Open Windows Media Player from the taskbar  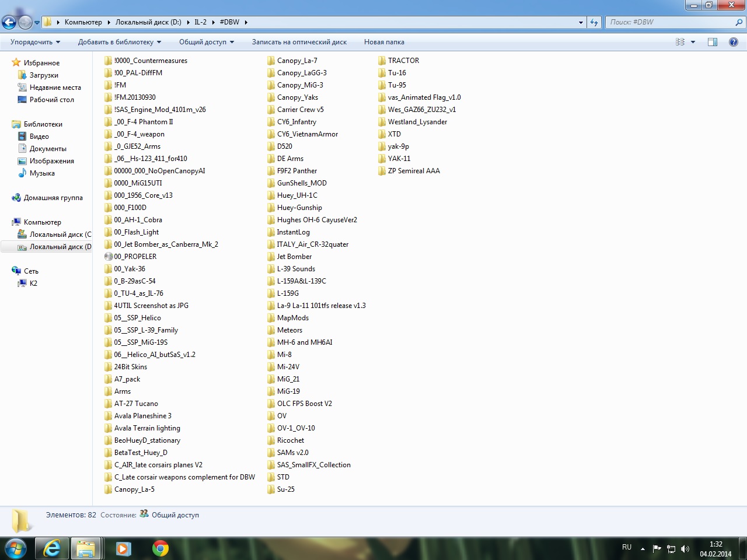pyautogui.click(x=123, y=549)
